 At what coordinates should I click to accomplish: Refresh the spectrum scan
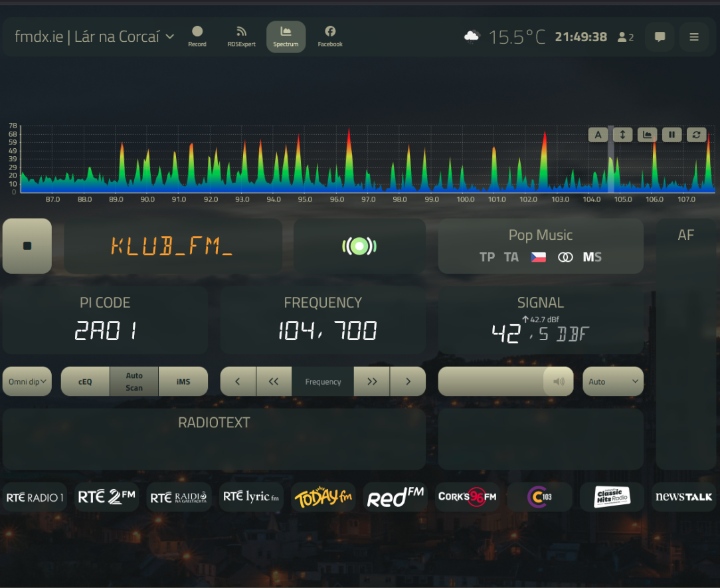click(697, 135)
